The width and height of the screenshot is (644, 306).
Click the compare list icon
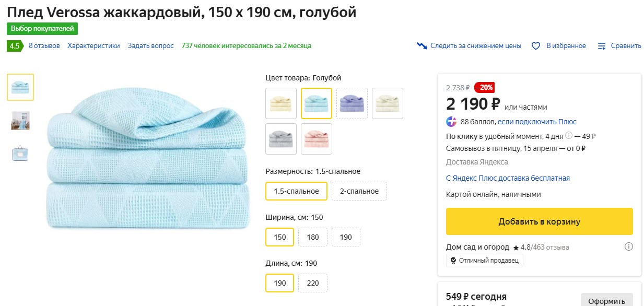click(x=602, y=46)
